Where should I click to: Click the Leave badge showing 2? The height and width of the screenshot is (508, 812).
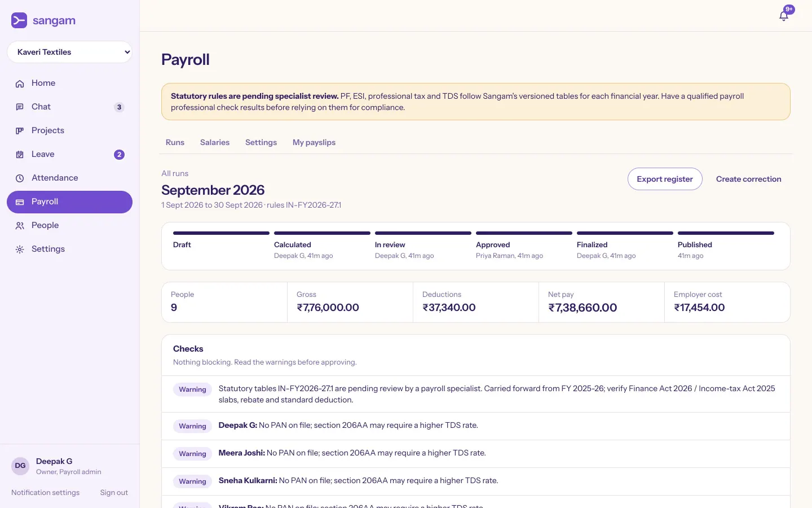[x=119, y=155]
